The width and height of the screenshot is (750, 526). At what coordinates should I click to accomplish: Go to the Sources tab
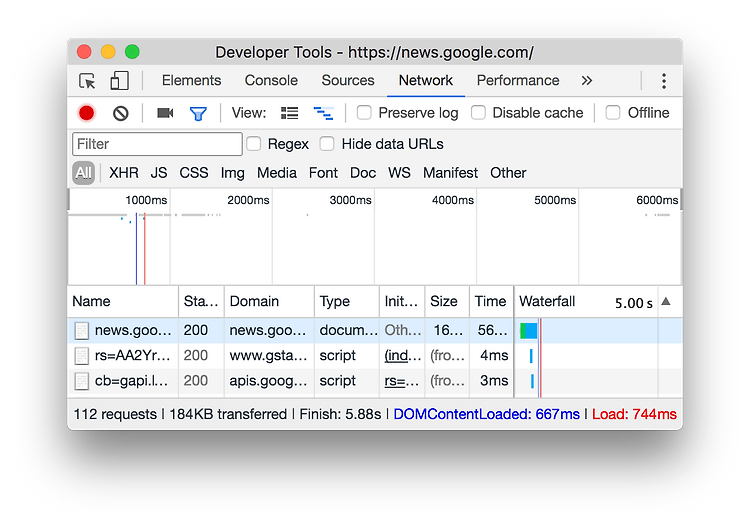point(348,80)
